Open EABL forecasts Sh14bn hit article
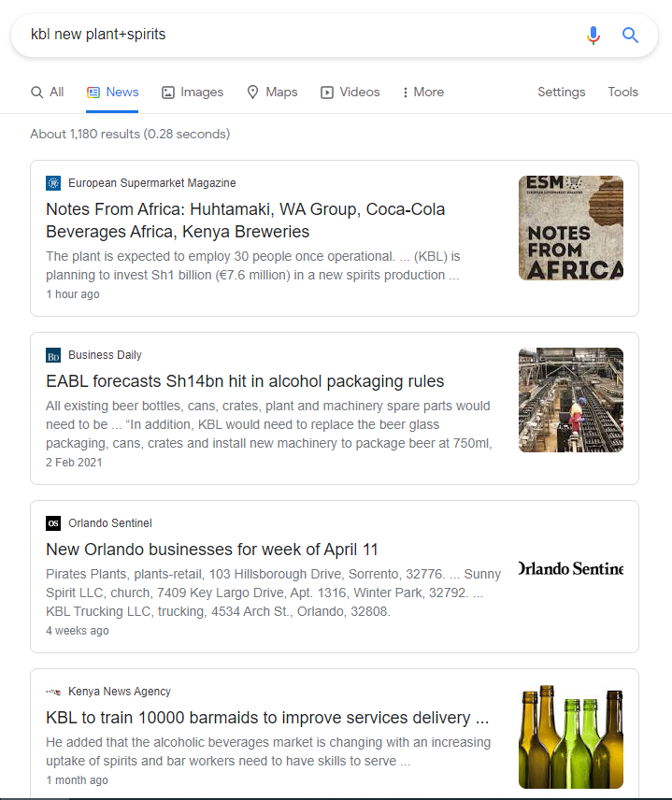 click(x=245, y=381)
